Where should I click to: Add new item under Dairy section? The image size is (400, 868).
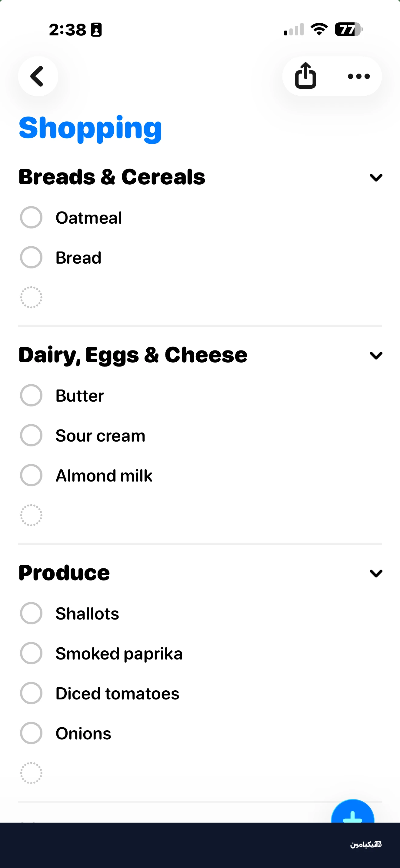(x=31, y=515)
